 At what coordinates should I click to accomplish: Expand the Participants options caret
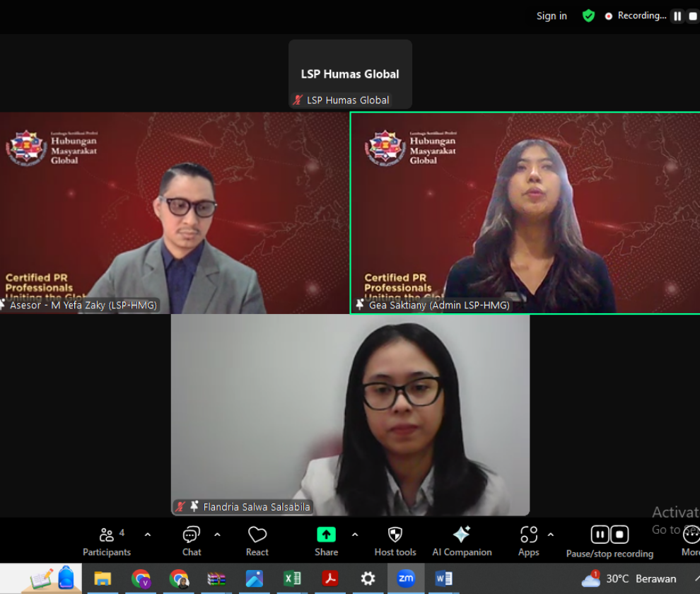pyautogui.click(x=148, y=535)
